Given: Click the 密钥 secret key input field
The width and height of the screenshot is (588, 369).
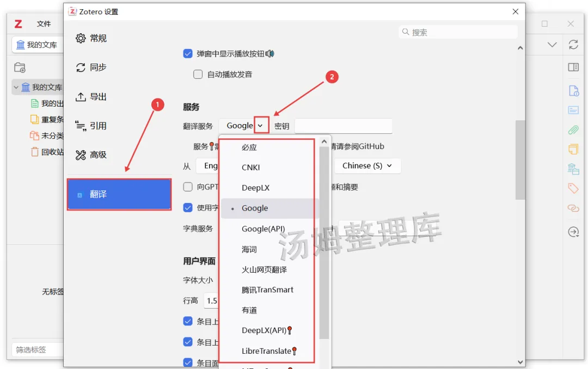Looking at the screenshot, I should (344, 126).
